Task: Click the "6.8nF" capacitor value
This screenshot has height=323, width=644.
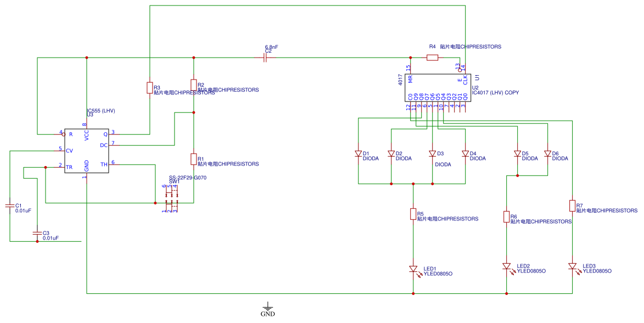Action: tap(271, 47)
